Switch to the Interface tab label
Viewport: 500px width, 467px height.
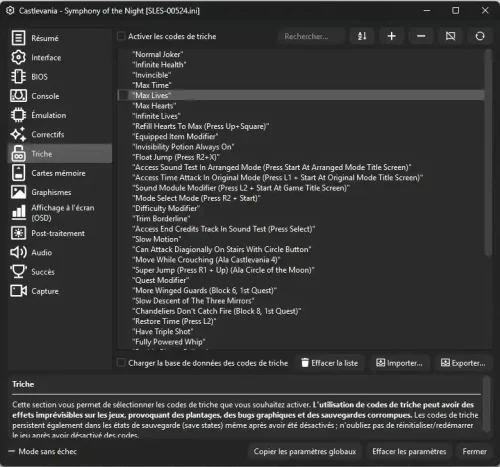[46, 58]
